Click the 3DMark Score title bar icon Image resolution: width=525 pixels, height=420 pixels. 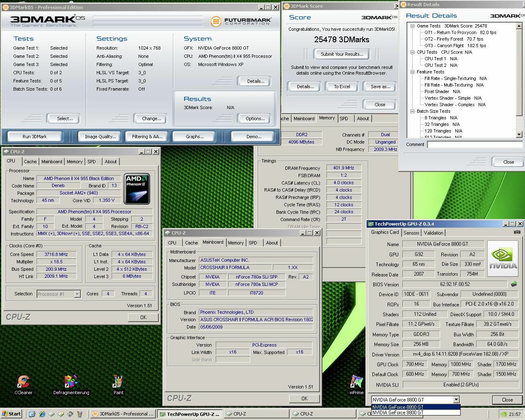click(x=286, y=6)
